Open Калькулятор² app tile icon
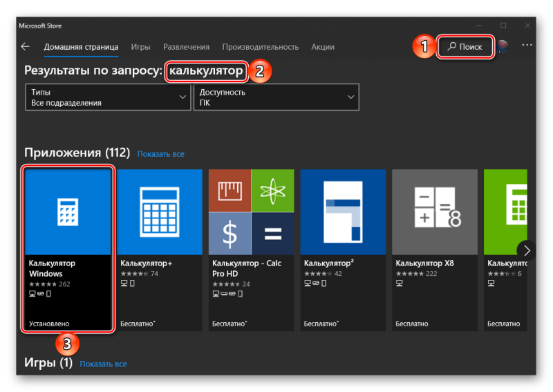The width and height of the screenshot is (553, 392). pos(343,212)
